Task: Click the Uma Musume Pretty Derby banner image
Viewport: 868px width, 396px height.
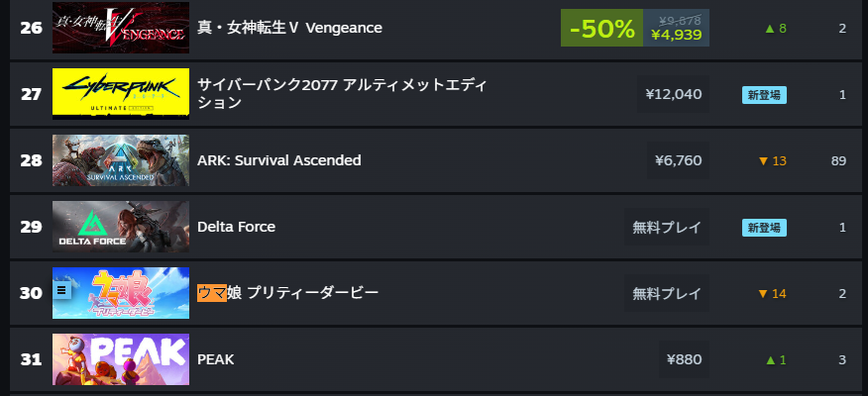Action: tap(121, 293)
